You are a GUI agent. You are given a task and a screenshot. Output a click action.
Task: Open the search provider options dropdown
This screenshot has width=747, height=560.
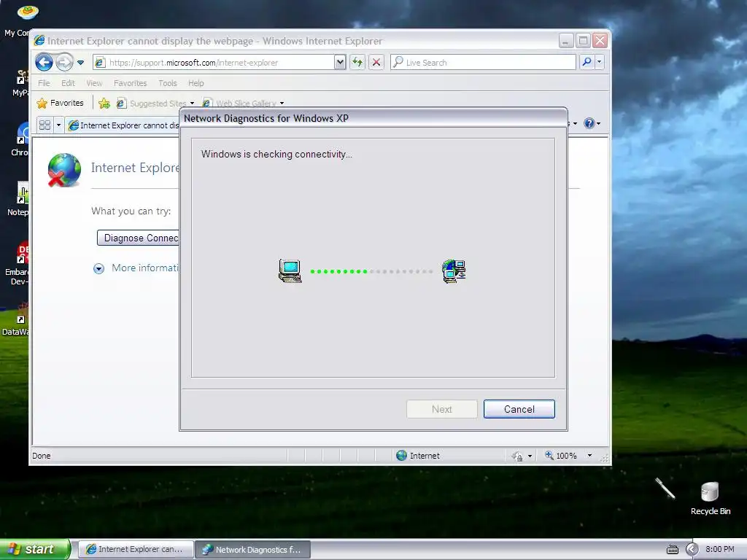pyautogui.click(x=600, y=62)
